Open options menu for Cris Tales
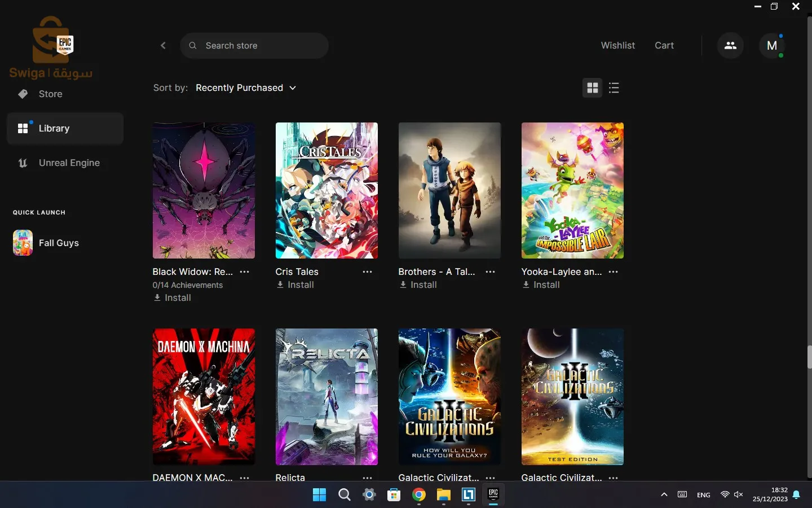The image size is (812, 508). [367, 272]
